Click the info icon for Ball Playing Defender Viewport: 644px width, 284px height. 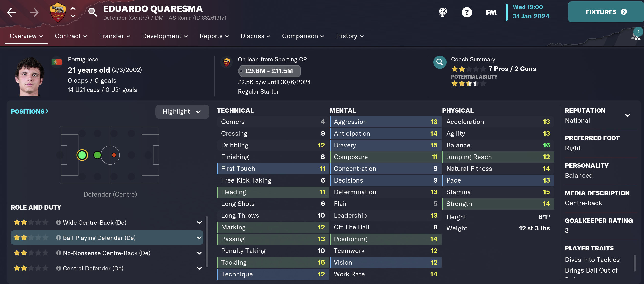[x=59, y=238]
